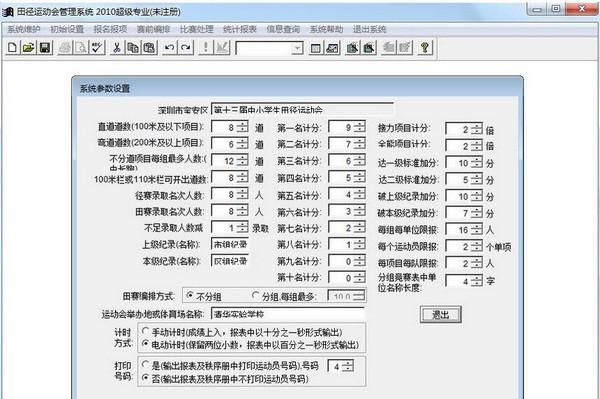Image resolution: width=600 pixels, height=399 pixels.
Task: Click the 号码 digits spinner in 打印号码 section
Action: [x=347, y=366]
